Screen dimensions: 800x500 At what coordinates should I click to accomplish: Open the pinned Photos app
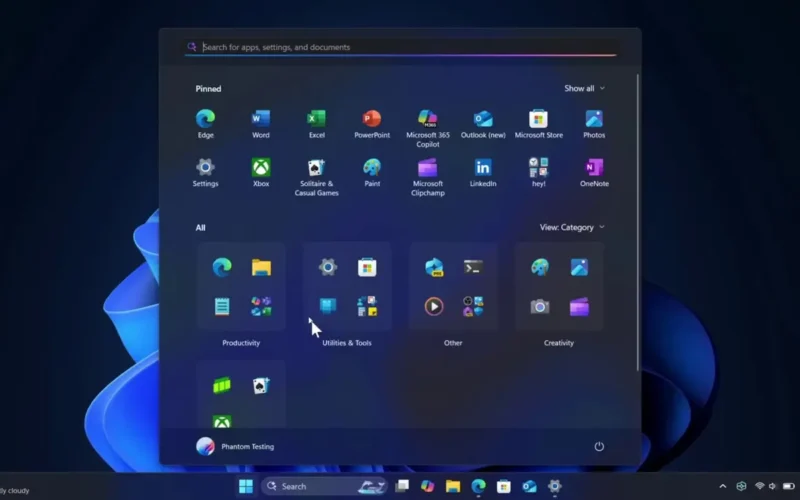pyautogui.click(x=594, y=124)
